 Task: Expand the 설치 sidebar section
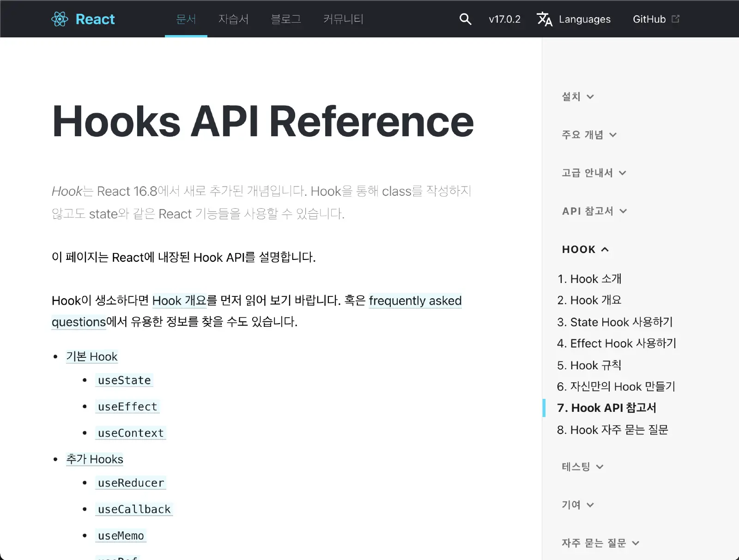click(578, 96)
